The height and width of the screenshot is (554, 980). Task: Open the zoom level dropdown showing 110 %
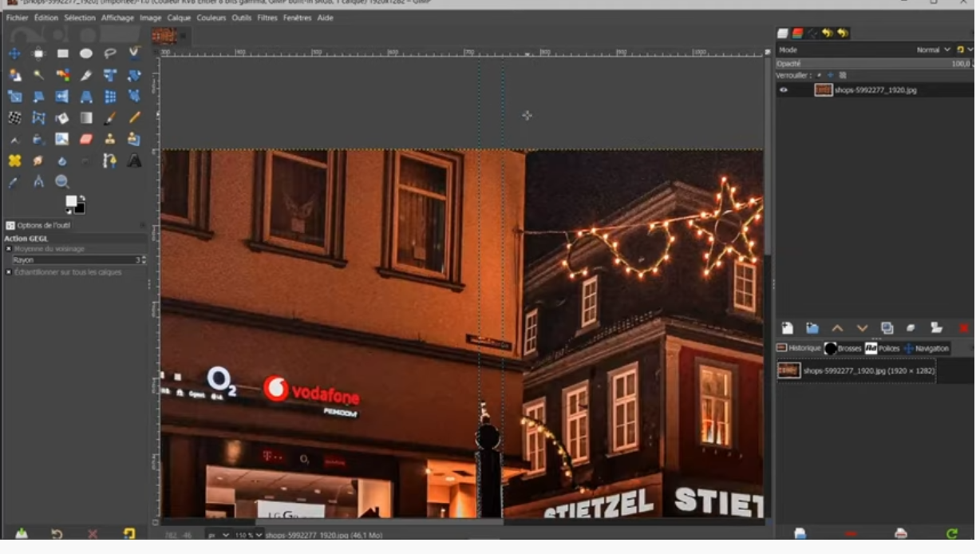point(250,534)
